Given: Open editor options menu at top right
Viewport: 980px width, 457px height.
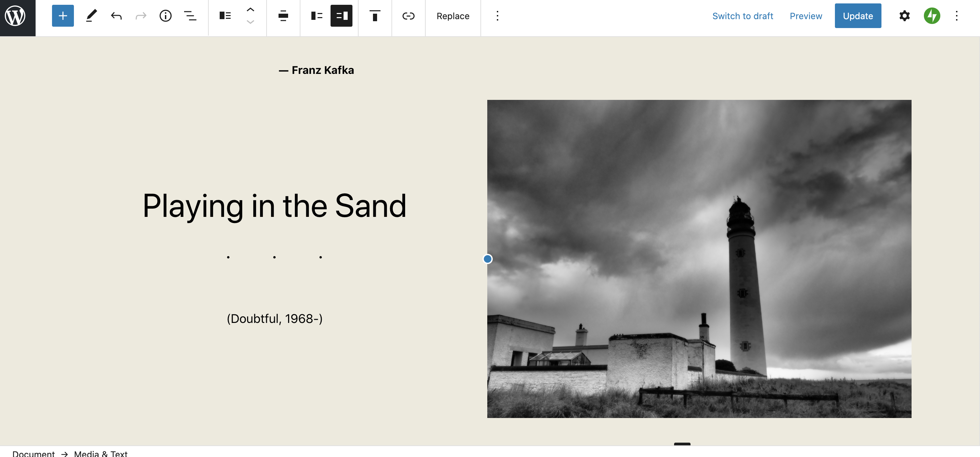Looking at the screenshot, I should point(956,16).
